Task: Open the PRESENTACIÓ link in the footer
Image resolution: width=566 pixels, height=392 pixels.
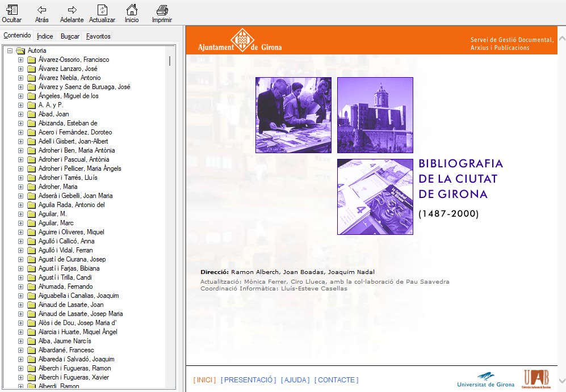Action: coord(248,380)
